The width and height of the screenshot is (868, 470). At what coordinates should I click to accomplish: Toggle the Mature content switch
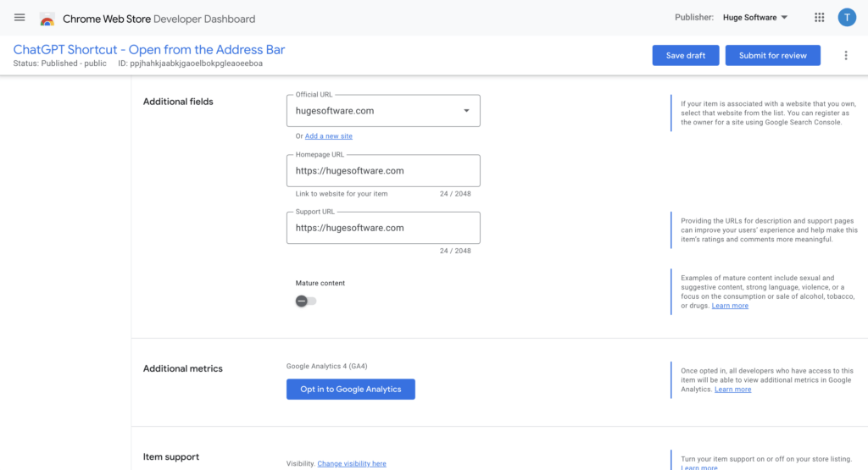point(305,301)
